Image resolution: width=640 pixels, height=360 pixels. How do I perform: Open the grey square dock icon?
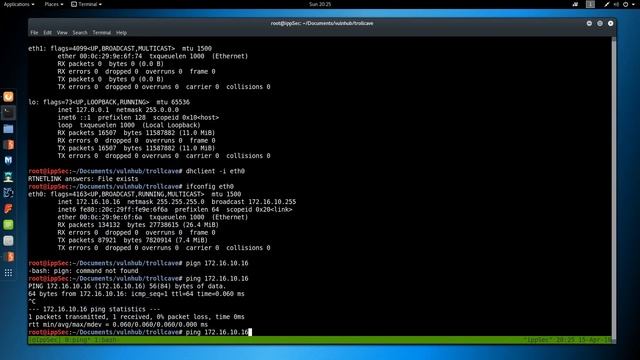point(8,241)
